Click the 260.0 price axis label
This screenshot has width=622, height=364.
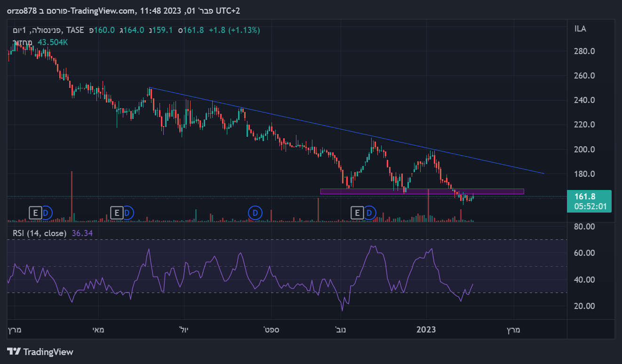tap(585, 76)
